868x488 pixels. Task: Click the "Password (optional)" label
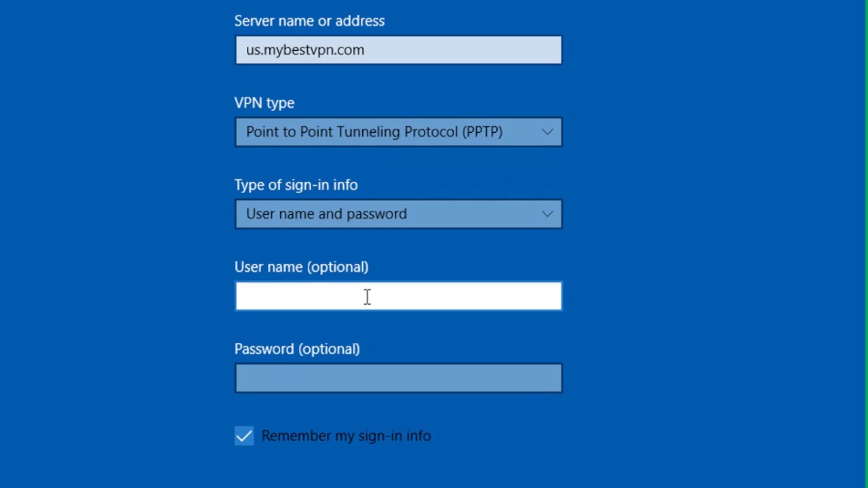click(x=297, y=349)
